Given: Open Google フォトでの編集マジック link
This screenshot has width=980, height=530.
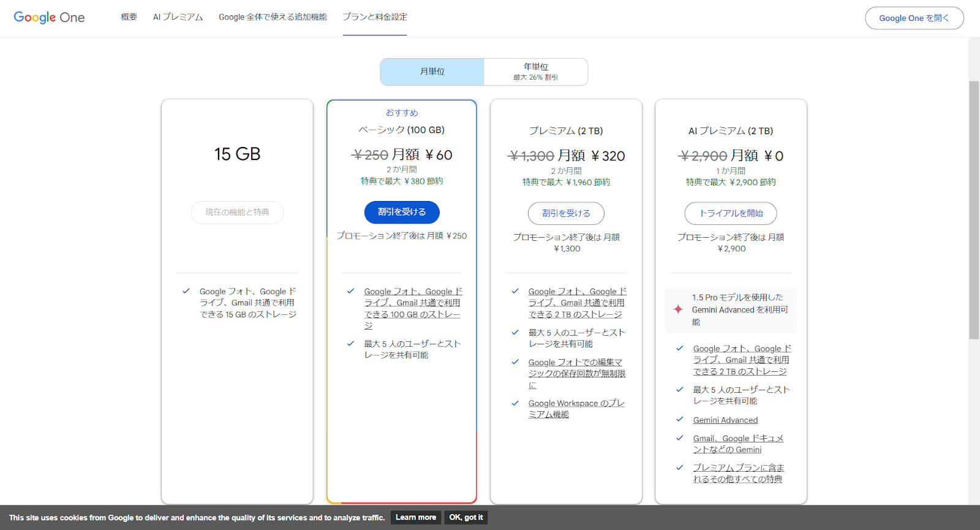Looking at the screenshot, I should (576, 373).
